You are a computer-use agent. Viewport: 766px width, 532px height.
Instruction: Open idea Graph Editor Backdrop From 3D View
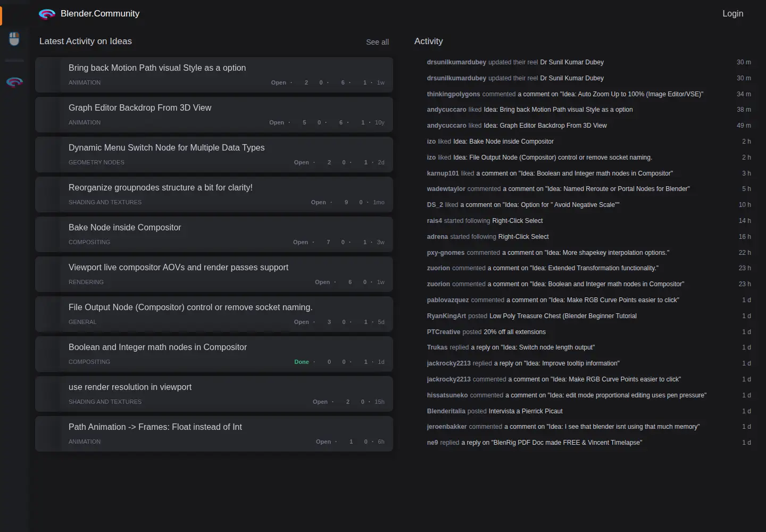(140, 108)
